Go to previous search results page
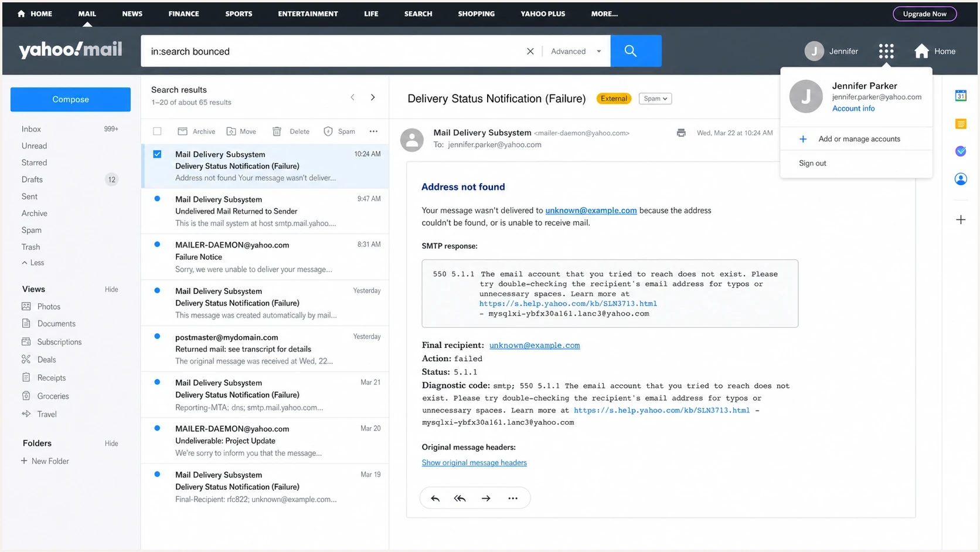The width and height of the screenshot is (980, 552). coord(352,97)
